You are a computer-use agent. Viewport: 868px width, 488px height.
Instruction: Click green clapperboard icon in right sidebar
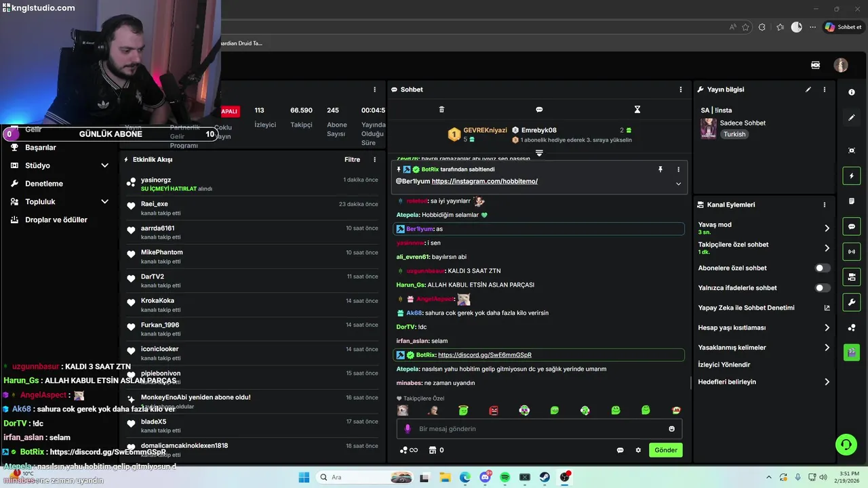(852, 352)
